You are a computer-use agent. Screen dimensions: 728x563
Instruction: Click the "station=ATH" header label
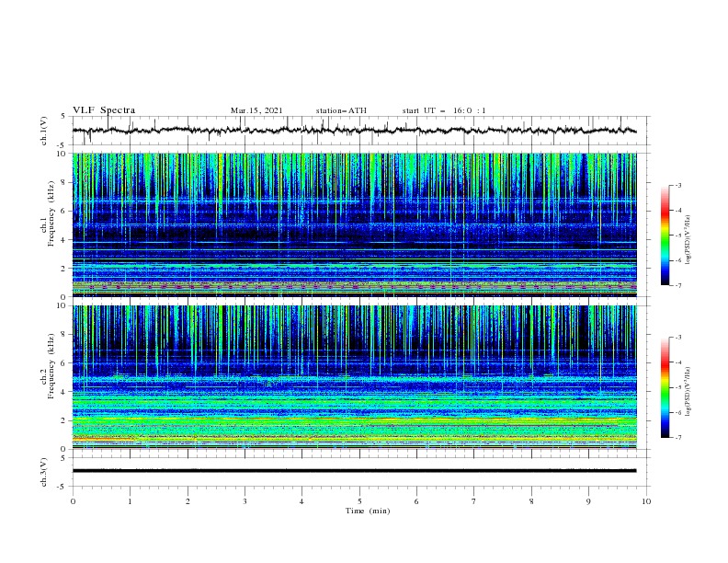pyautogui.click(x=341, y=110)
